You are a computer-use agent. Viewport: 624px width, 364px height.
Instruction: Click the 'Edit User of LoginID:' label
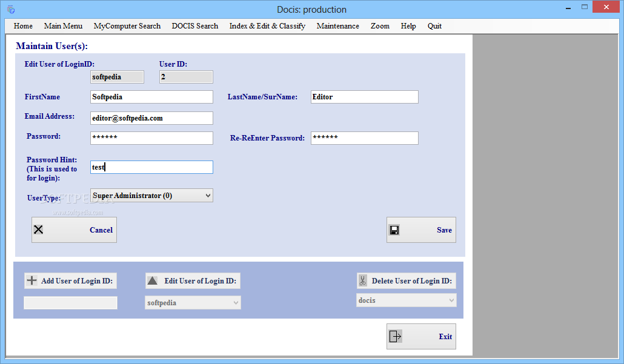(59, 64)
